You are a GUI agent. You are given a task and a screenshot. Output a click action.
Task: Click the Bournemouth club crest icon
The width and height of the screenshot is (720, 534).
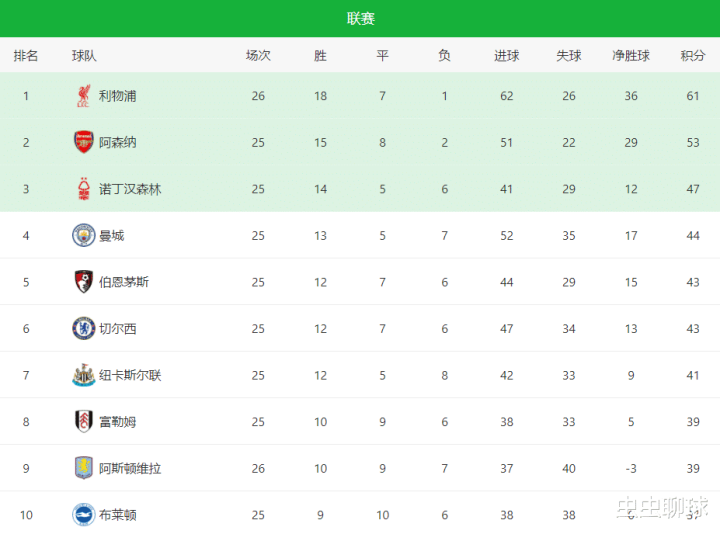click(x=84, y=282)
